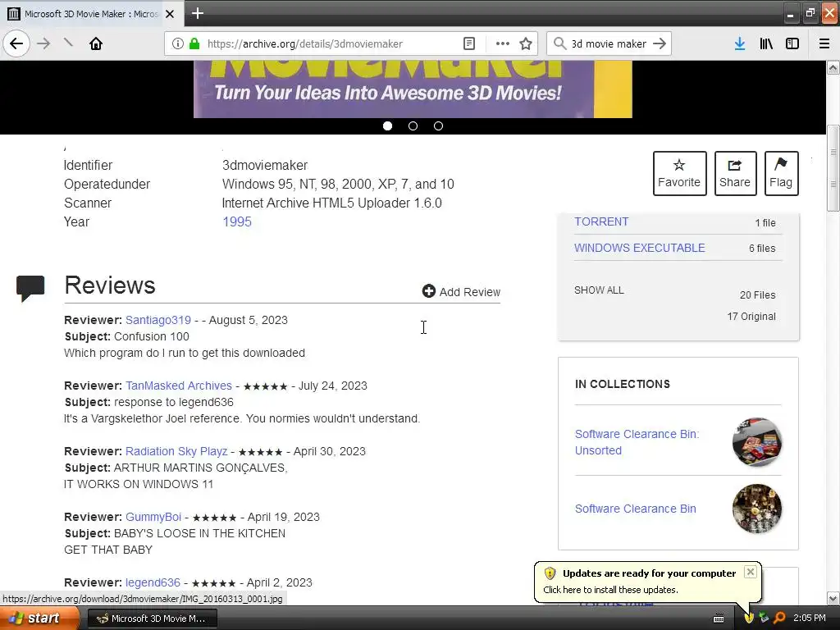Screen dimensions: 840x630
Task: Click Microsoft 3D Movie Maker taskbar button
Action: click(152, 619)
